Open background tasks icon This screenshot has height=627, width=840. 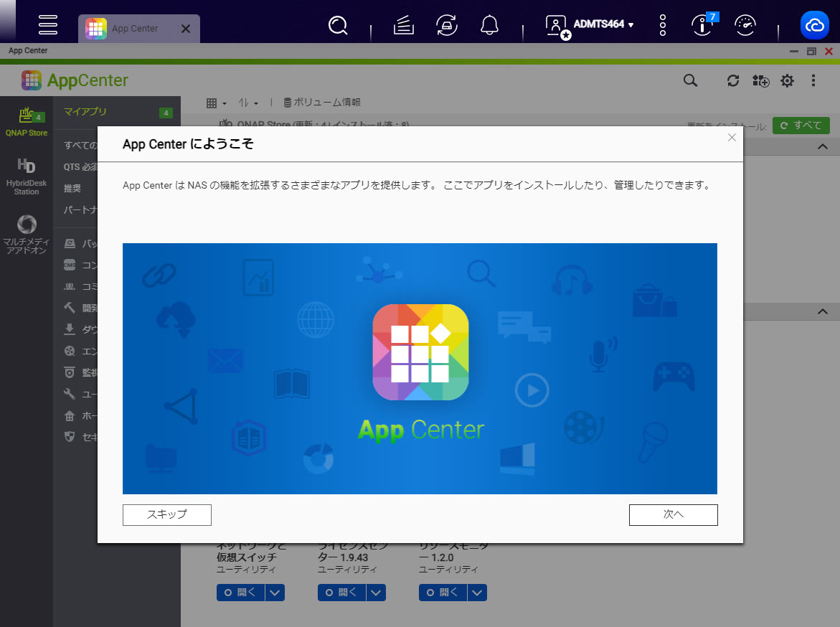coord(403,24)
